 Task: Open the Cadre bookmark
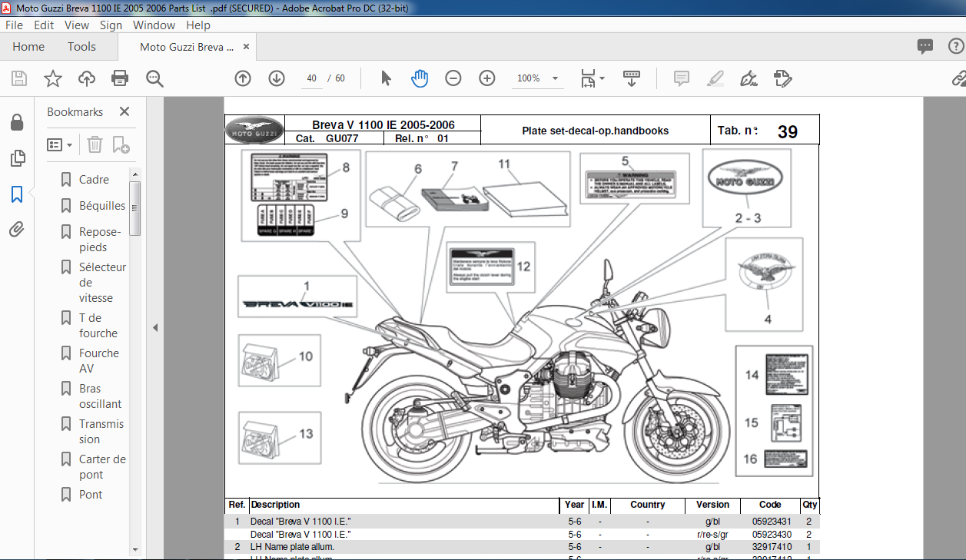pyautogui.click(x=94, y=180)
